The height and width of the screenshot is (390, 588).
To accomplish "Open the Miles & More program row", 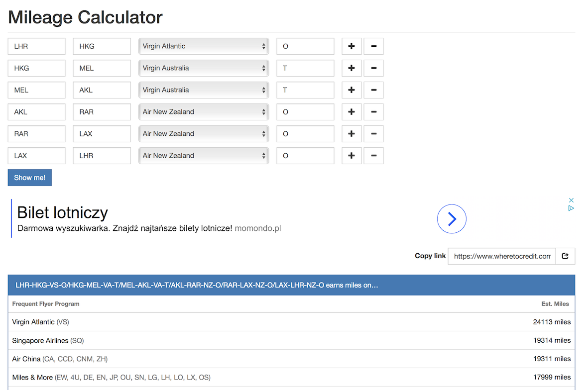I will [x=291, y=377].
